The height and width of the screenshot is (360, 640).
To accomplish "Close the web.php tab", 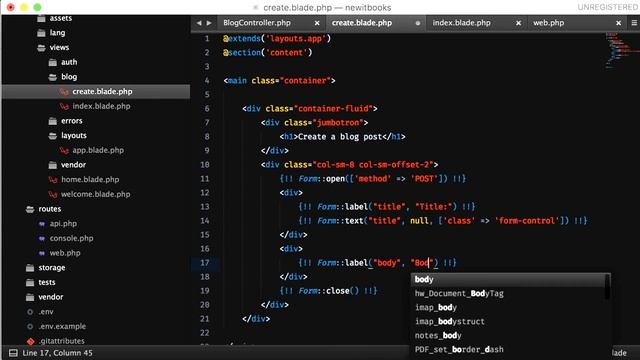I will click(619, 23).
